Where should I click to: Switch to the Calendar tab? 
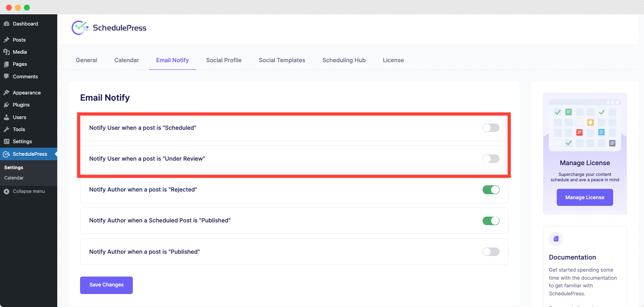[127, 60]
